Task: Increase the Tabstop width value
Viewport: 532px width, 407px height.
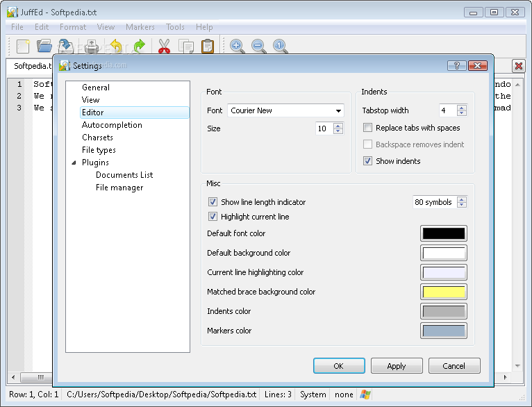Action: coord(461,108)
